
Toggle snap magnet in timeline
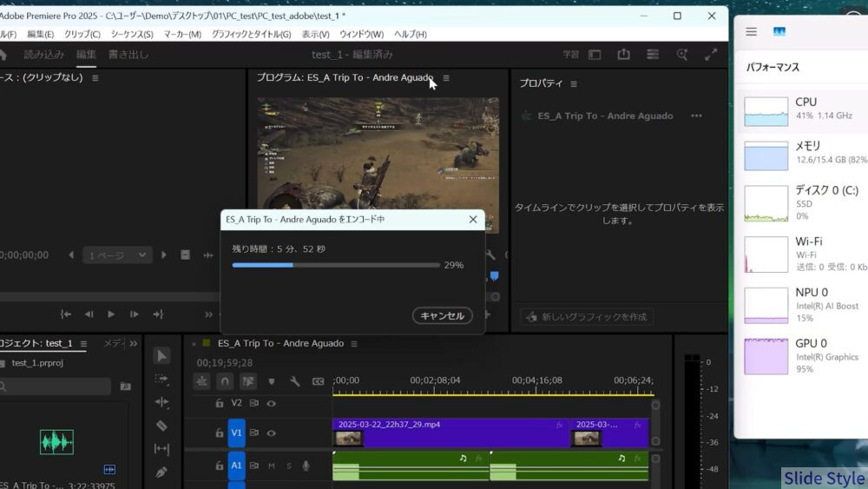point(225,381)
